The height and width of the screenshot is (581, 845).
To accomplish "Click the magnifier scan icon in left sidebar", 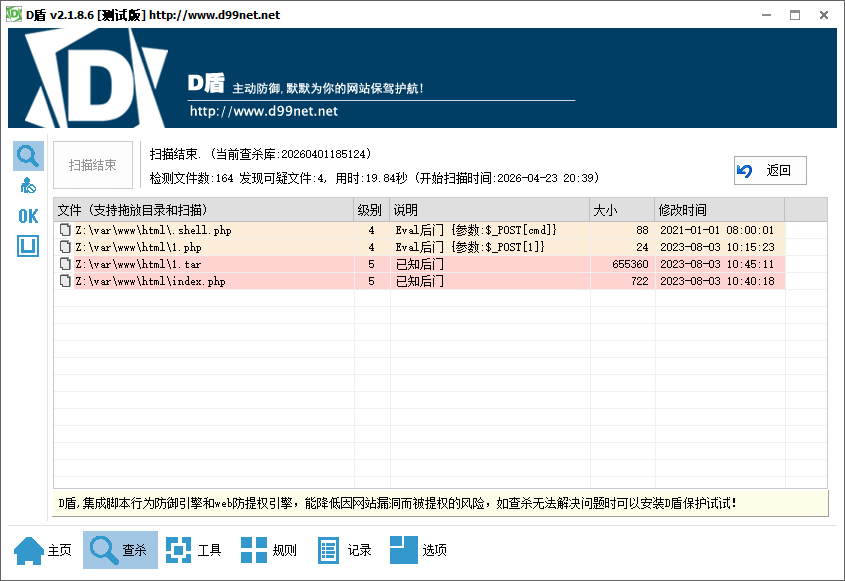I will (x=28, y=156).
